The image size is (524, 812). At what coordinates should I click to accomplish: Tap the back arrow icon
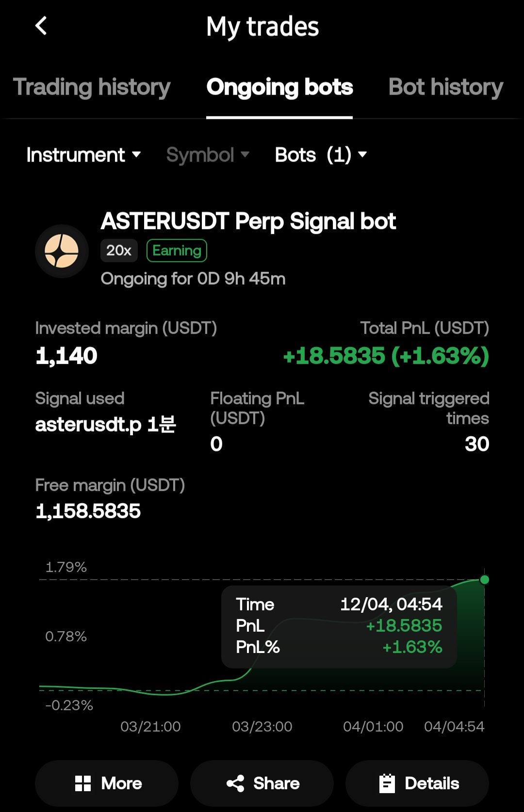41,26
